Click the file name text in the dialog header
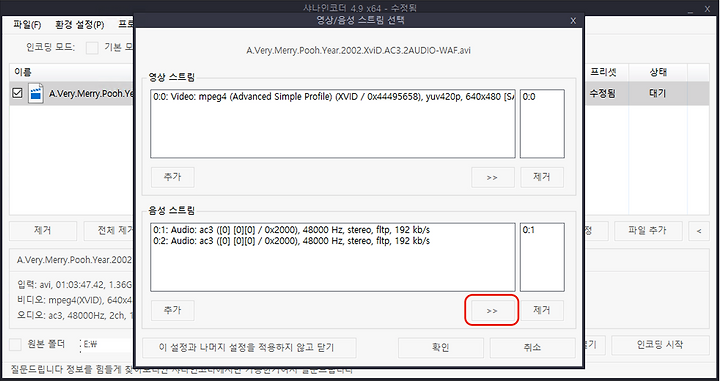The height and width of the screenshot is (381, 720). click(359, 50)
